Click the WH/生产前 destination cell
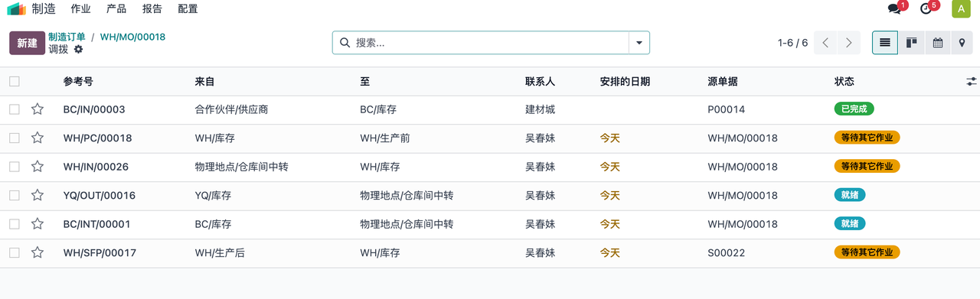 pyautogui.click(x=385, y=138)
